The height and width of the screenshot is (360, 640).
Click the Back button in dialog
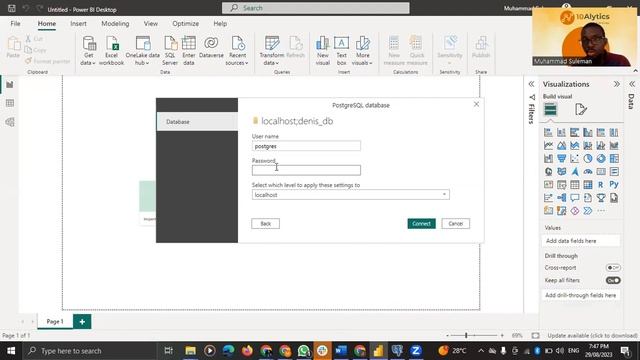click(x=265, y=224)
